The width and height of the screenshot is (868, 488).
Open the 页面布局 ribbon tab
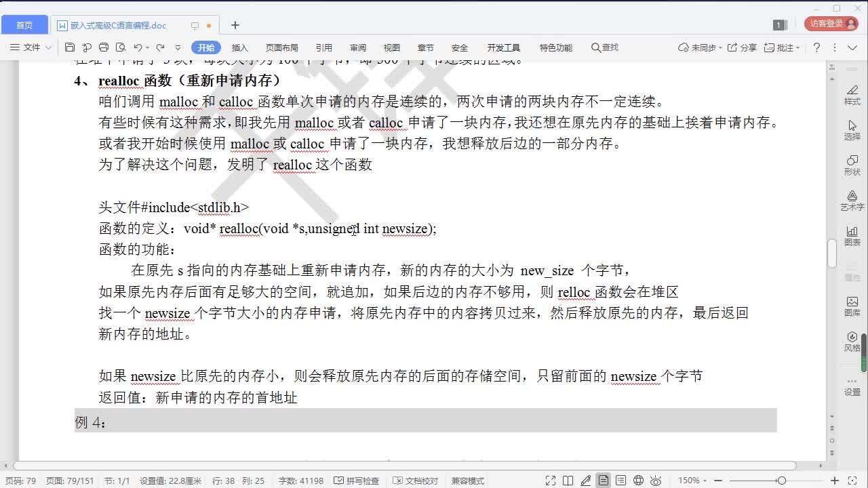click(x=282, y=47)
